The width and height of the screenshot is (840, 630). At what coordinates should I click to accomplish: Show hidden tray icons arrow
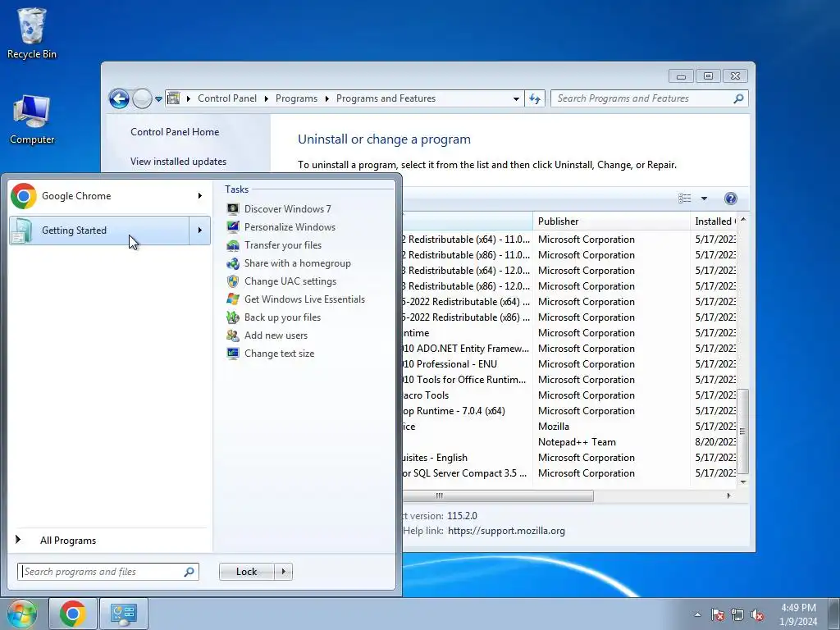click(x=697, y=614)
